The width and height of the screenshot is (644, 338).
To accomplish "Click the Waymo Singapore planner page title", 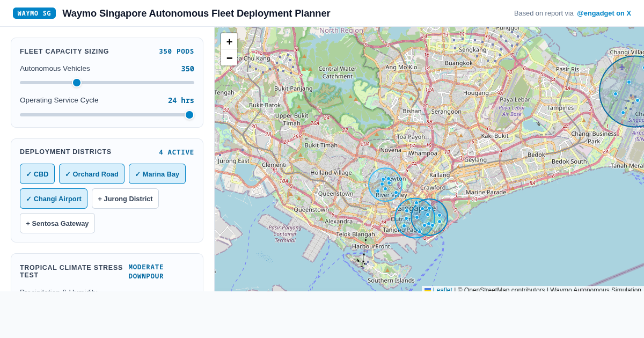I will click(x=196, y=13).
